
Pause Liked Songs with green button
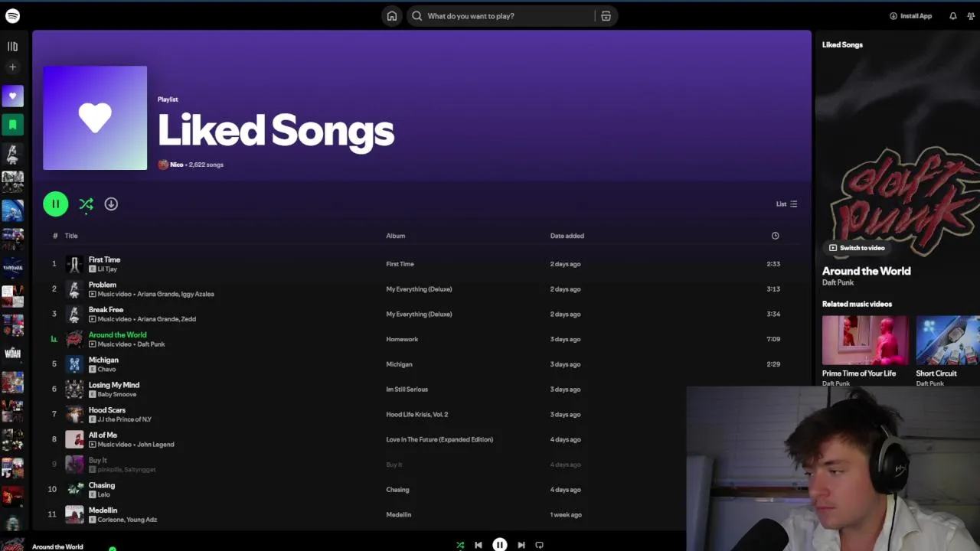click(55, 204)
